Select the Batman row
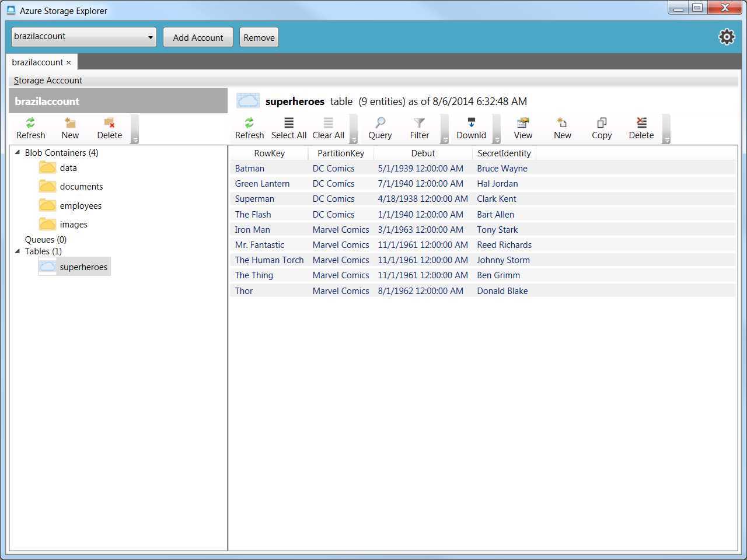Image resolution: width=747 pixels, height=560 pixels. 483,169
